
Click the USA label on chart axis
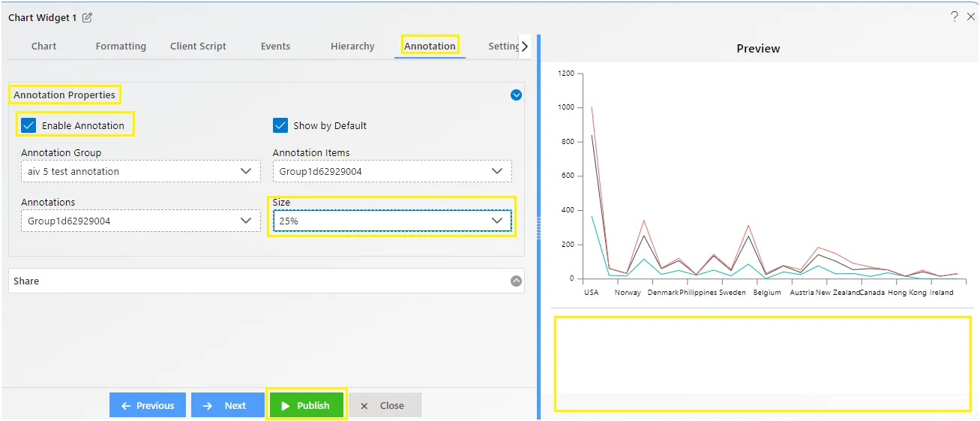(x=592, y=293)
